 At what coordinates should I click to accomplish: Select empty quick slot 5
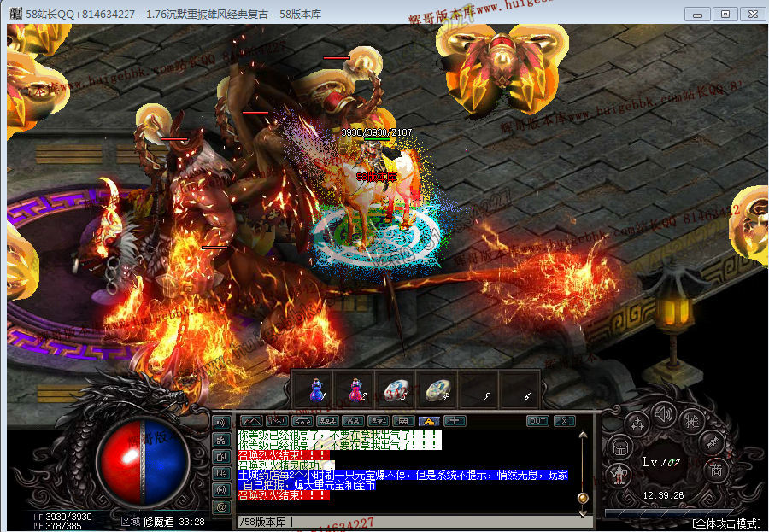point(478,390)
